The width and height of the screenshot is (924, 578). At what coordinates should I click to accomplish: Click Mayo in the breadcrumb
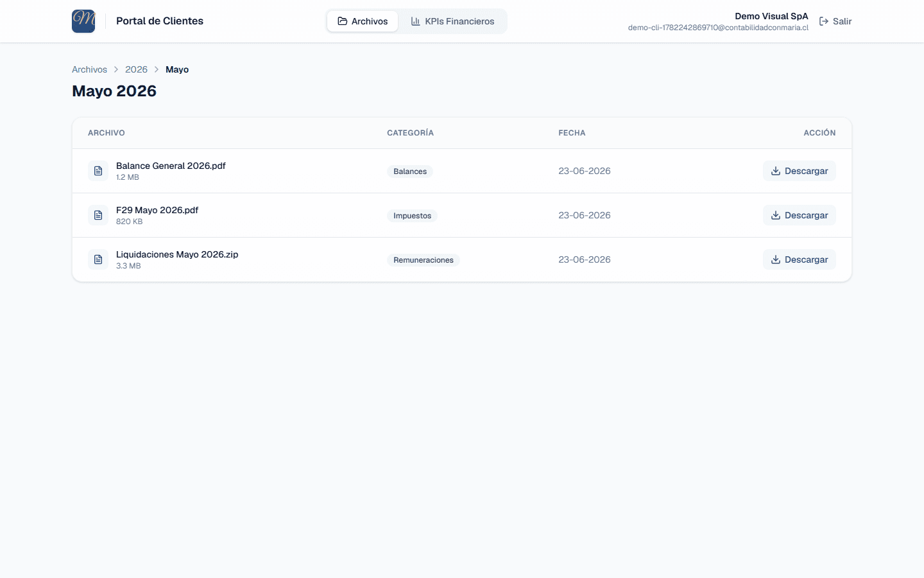click(177, 69)
